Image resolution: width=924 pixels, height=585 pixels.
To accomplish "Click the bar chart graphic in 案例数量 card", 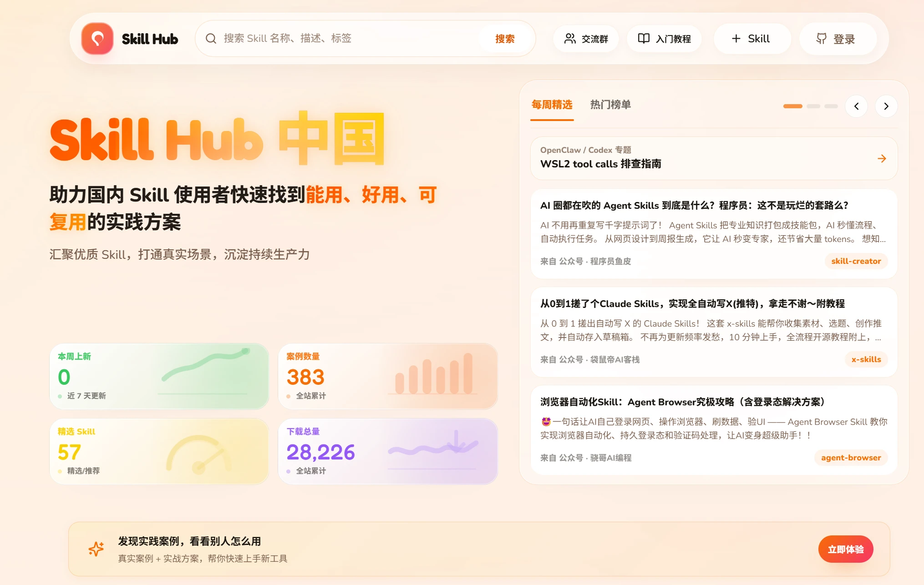I will (x=434, y=373).
